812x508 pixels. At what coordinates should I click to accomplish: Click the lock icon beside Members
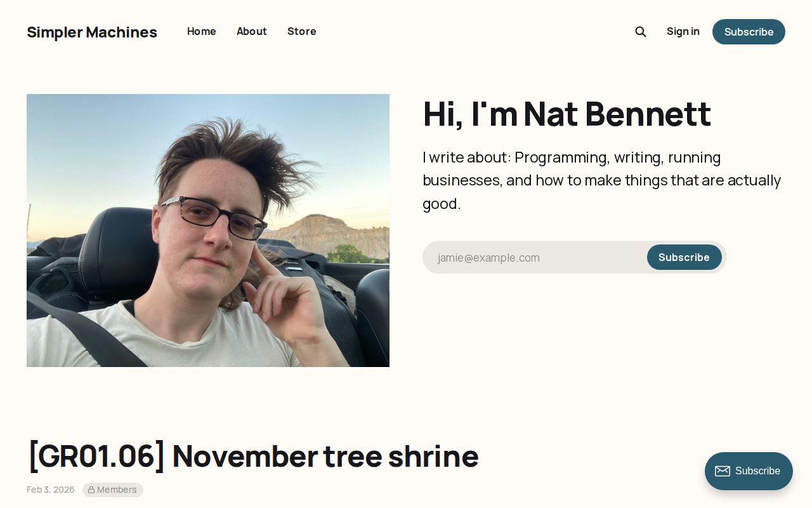(91, 490)
